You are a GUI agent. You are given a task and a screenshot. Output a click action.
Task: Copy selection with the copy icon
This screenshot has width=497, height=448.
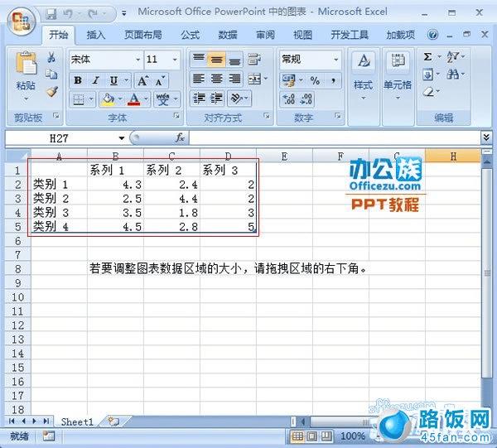51,75
